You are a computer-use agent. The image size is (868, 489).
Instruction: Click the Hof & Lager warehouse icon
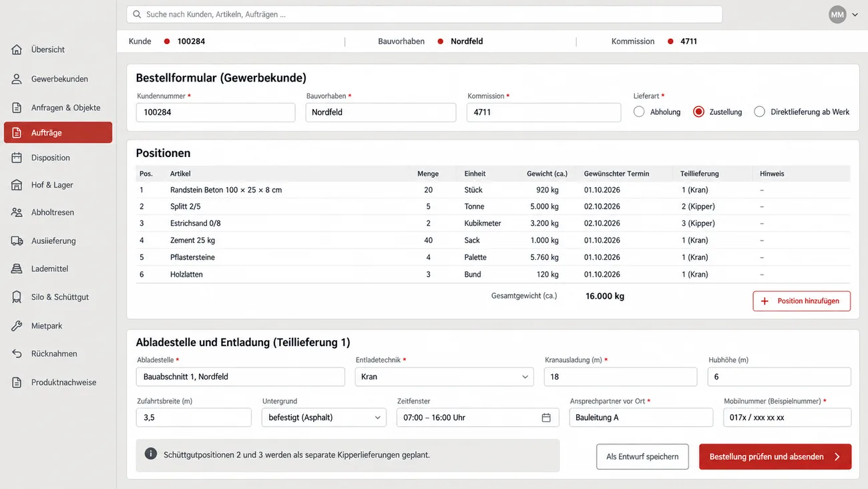(17, 185)
